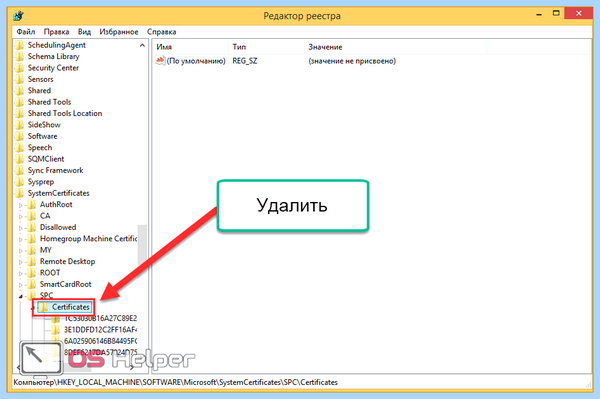Screen dimensions: 600x399
Task: Expand the AuthRoot key arrow
Action: coord(21,205)
